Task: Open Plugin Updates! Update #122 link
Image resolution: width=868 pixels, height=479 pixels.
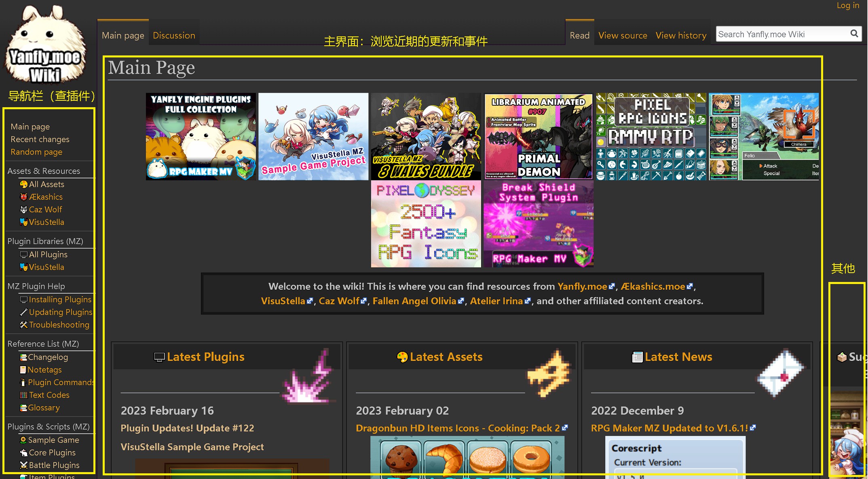Action: (187, 428)
